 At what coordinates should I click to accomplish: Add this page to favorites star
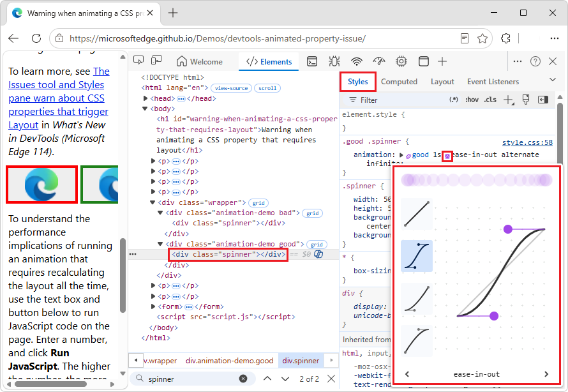point(482,38)
